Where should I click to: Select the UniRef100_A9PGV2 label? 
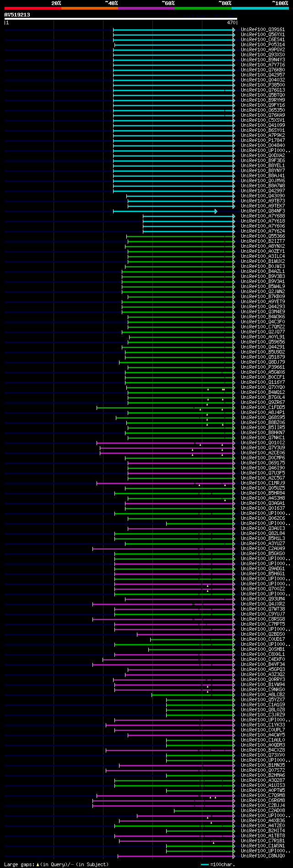[x=263, y=49]
